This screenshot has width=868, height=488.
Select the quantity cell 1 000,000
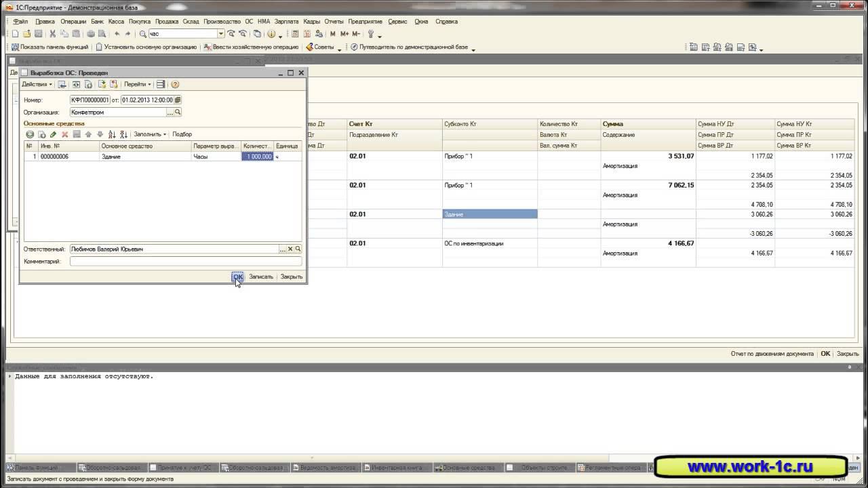click(258, 157)
